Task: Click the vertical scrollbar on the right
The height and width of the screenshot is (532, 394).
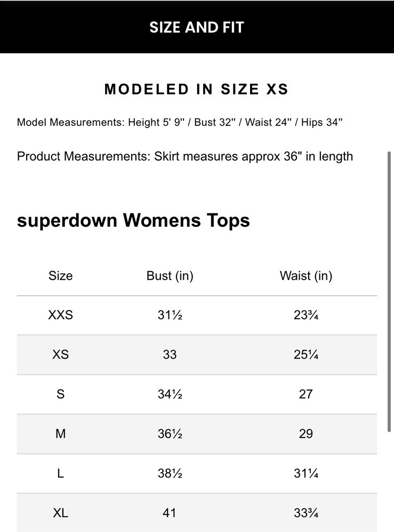Action: [389, 291]
